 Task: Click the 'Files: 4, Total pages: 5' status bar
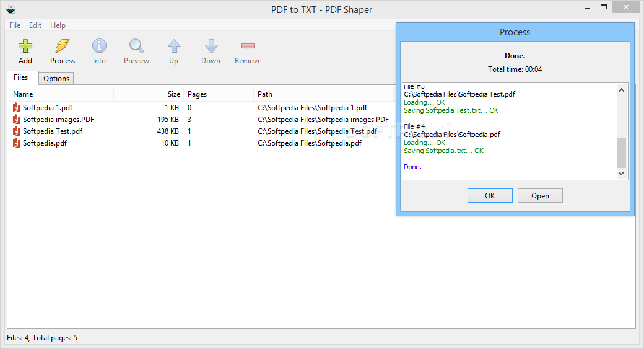click(42, 338)
